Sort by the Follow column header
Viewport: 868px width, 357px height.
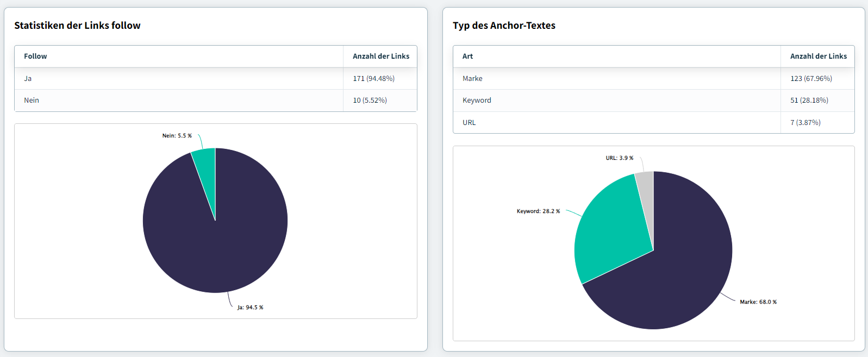tap(35, 57)
